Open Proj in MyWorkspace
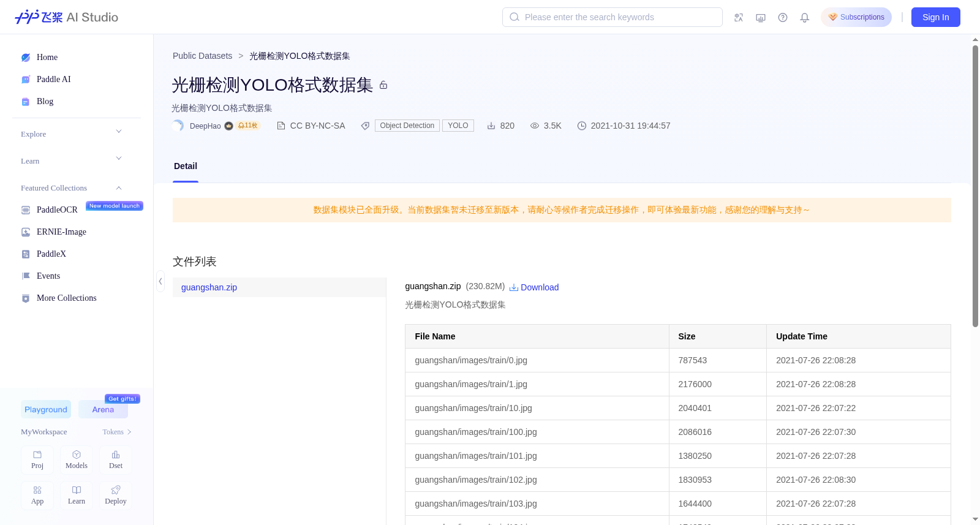The image size is (980, 525). (x=37, y=460)
